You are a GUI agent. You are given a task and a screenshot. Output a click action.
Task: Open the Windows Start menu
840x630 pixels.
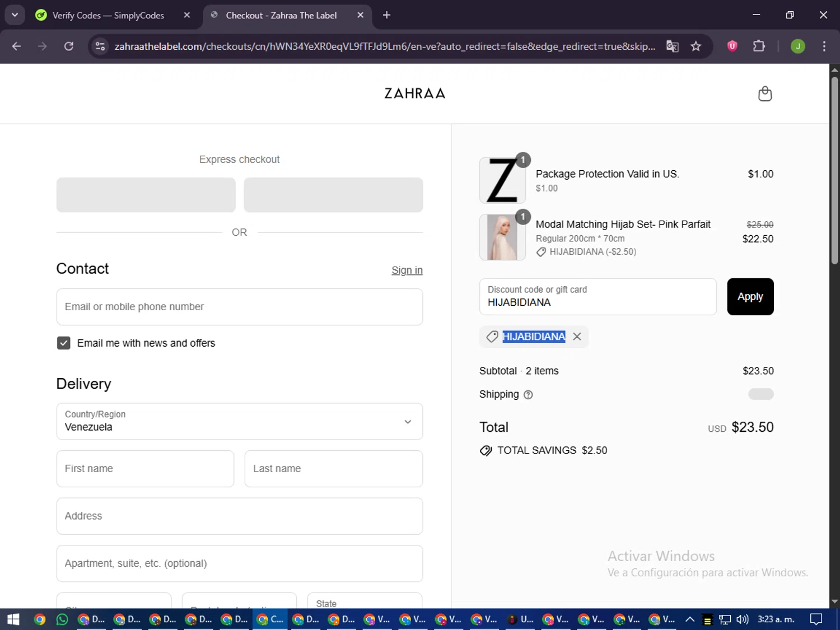click(x=13, y=619)
